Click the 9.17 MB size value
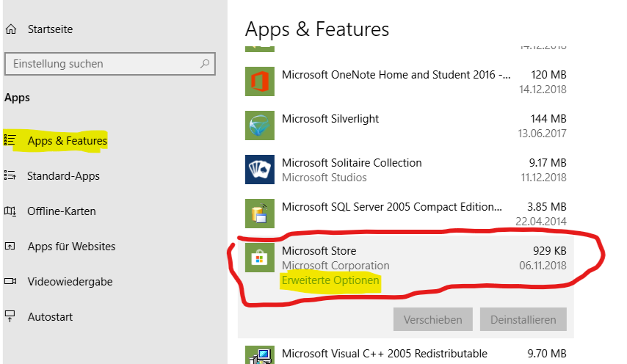This screenshot has height=364, width=627. click(x=548, y=163)
